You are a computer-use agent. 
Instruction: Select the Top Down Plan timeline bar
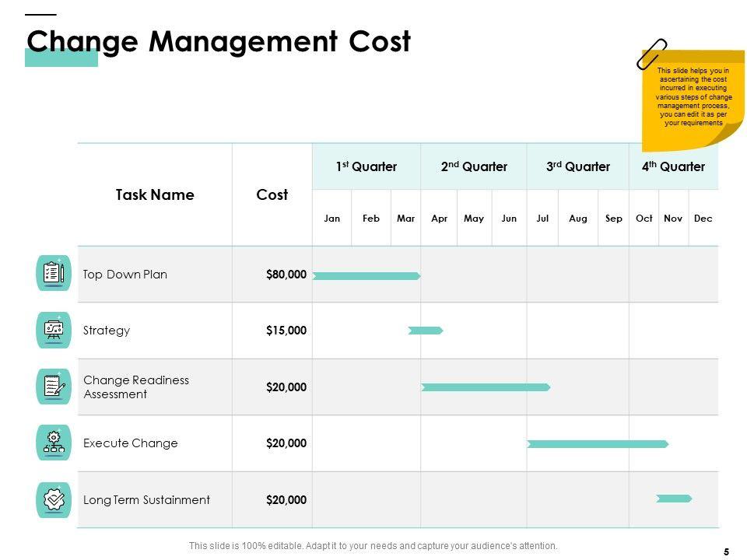click(x=366, y=276)
